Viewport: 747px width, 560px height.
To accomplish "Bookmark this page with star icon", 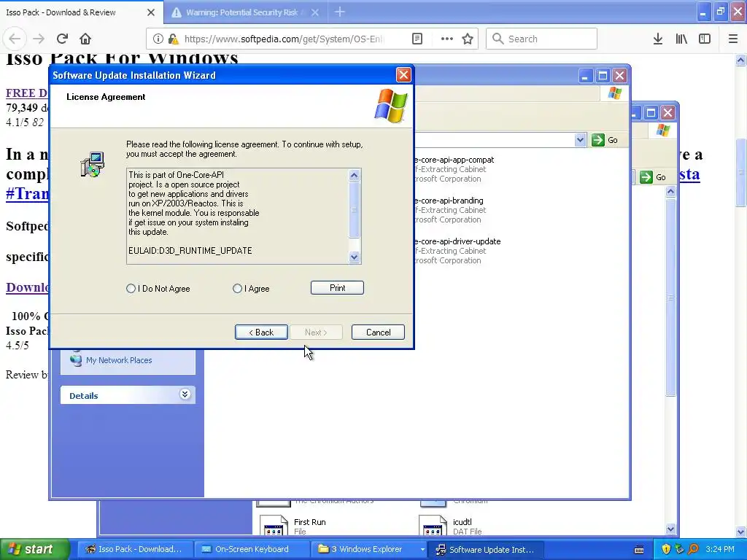I will coord(468,39).
